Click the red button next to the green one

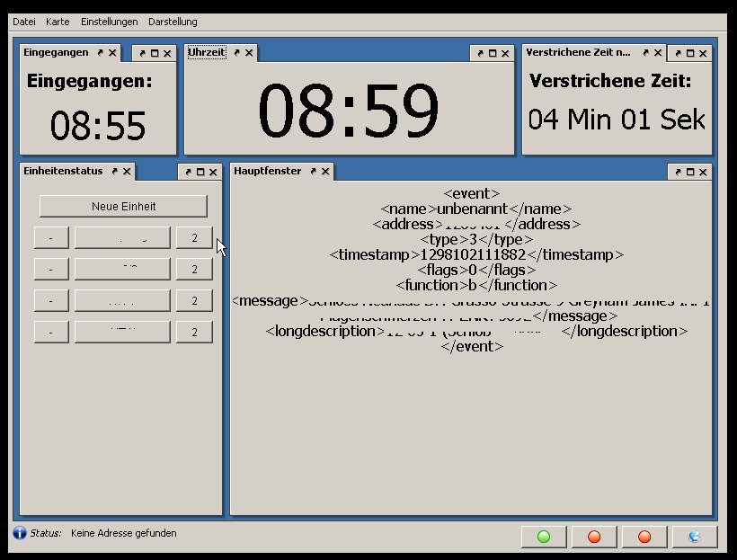(594, 537)
